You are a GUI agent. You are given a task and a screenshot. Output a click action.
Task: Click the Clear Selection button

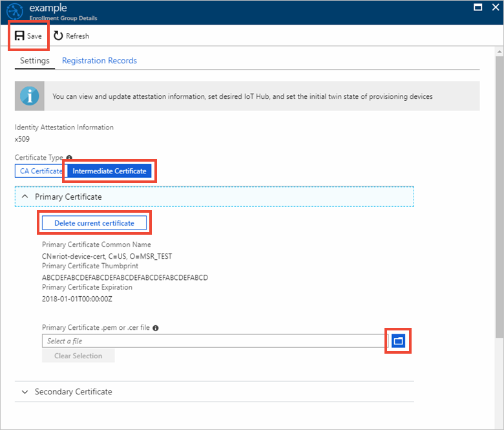coord(78,356)
